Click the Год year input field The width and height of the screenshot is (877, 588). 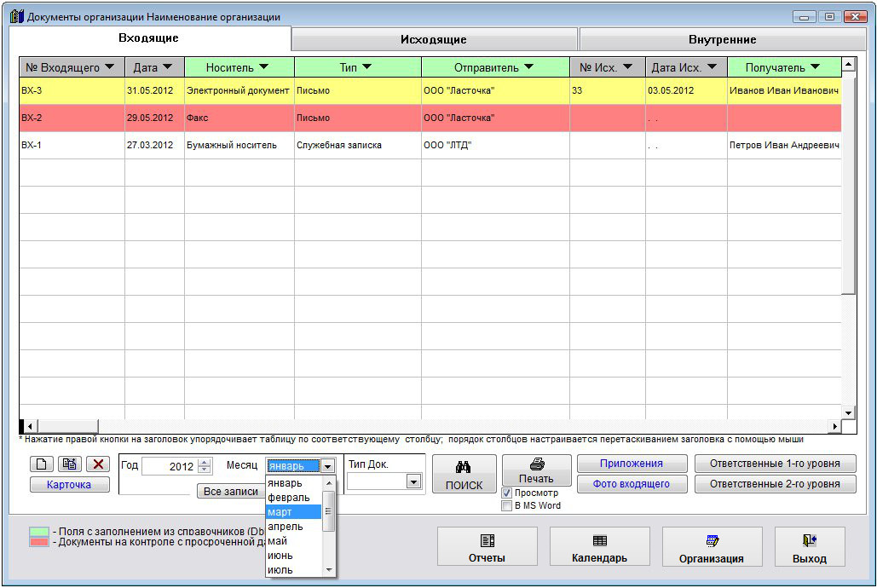pos(170,466)
